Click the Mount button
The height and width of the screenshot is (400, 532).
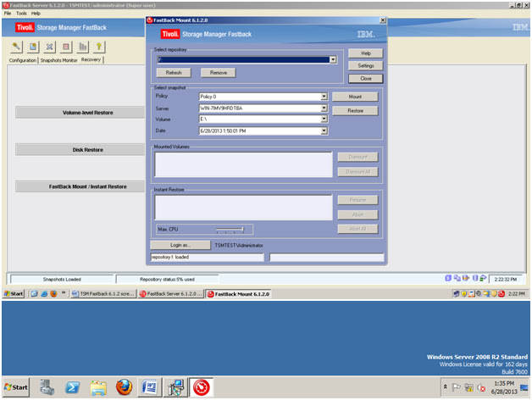tap(355, 97)
